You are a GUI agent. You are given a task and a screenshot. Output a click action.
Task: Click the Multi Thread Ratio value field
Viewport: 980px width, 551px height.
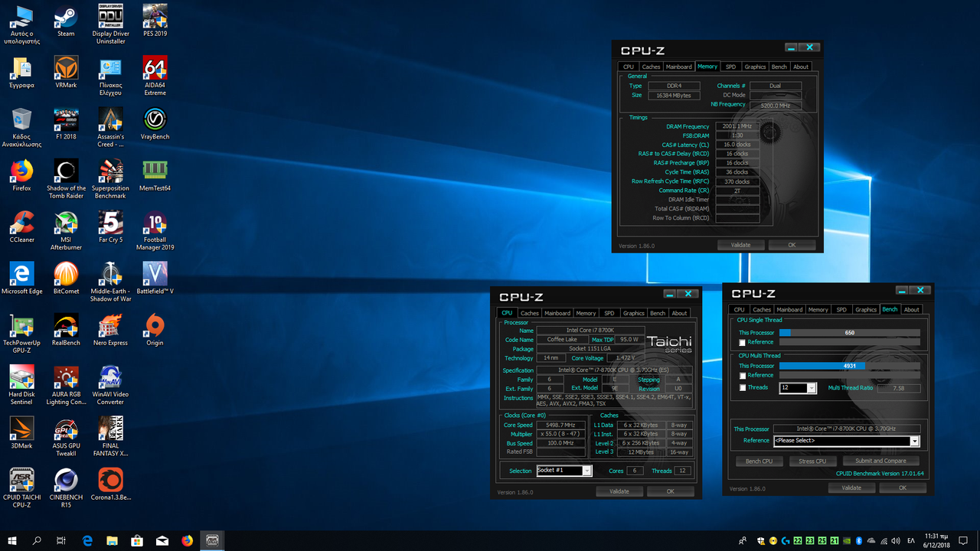tap(897, 388)
